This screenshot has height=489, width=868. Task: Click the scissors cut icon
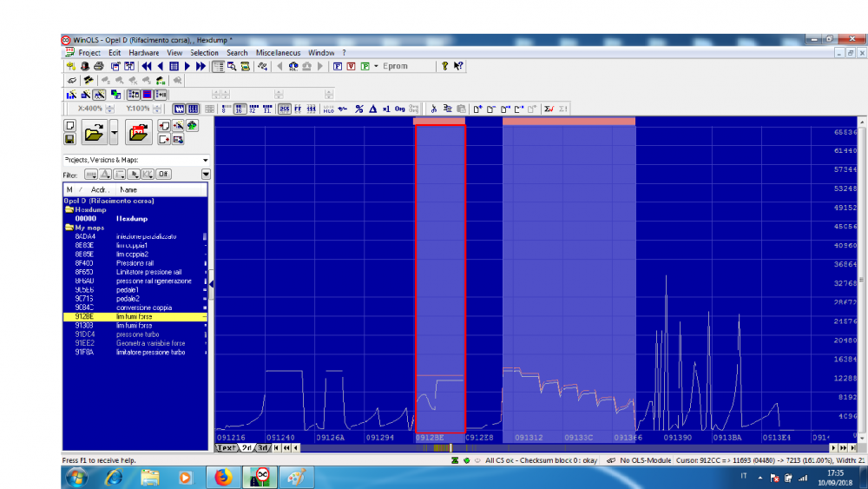point(433,109)
